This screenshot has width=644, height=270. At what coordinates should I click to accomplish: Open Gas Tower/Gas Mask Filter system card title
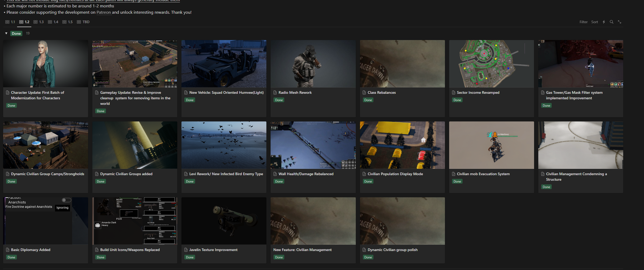tap(574, 95)
